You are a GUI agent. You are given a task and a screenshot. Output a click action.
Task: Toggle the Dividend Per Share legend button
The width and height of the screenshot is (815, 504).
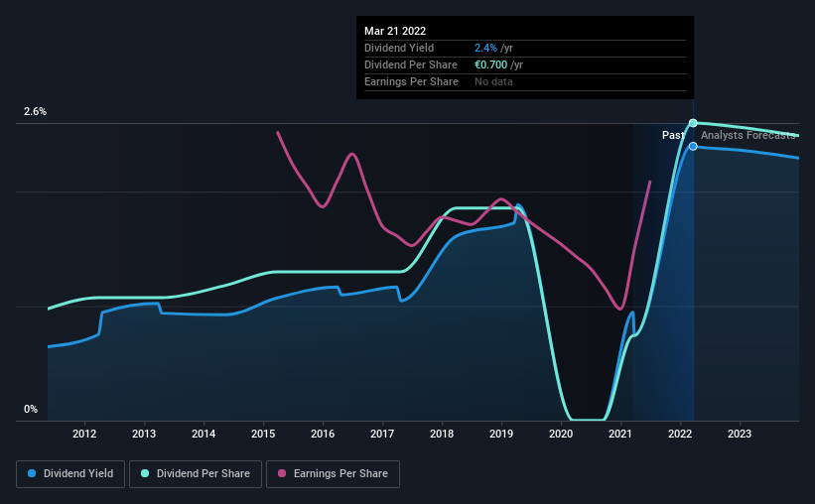[x=196, y=474]
